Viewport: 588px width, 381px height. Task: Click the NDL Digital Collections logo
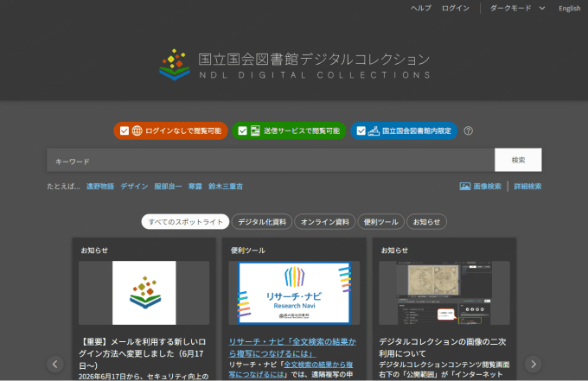click(294, 65)
